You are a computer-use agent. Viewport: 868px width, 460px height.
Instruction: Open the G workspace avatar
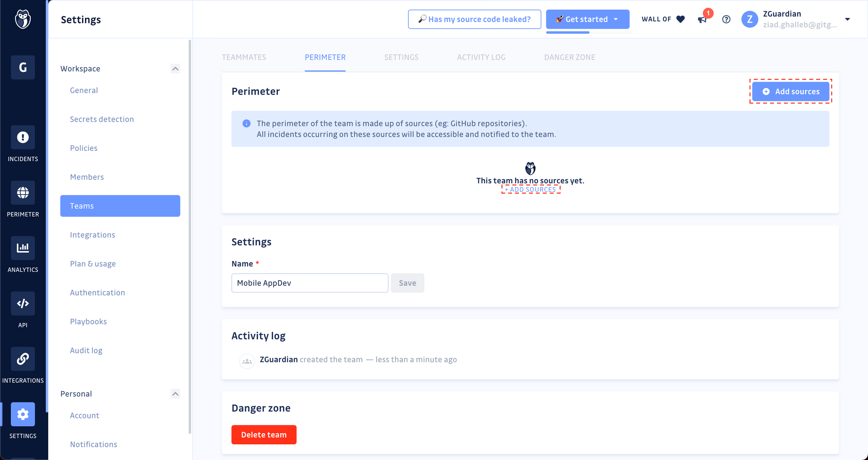click(23, 68)
